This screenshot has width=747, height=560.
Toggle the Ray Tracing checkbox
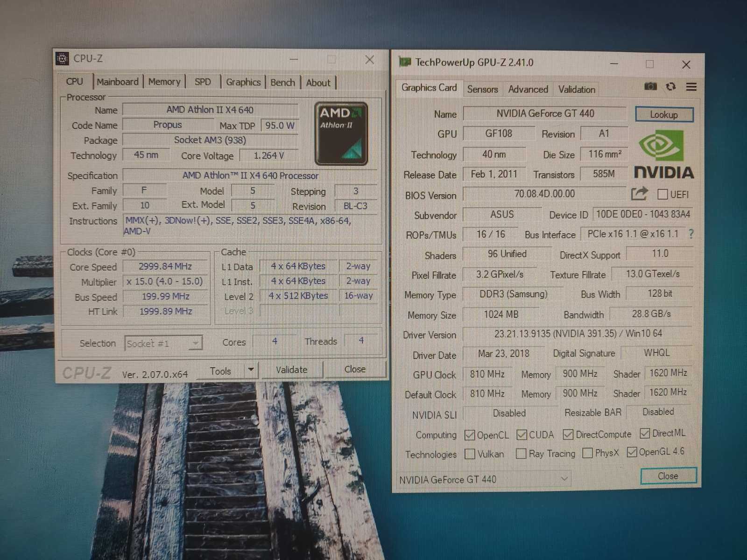pos(521,454)
